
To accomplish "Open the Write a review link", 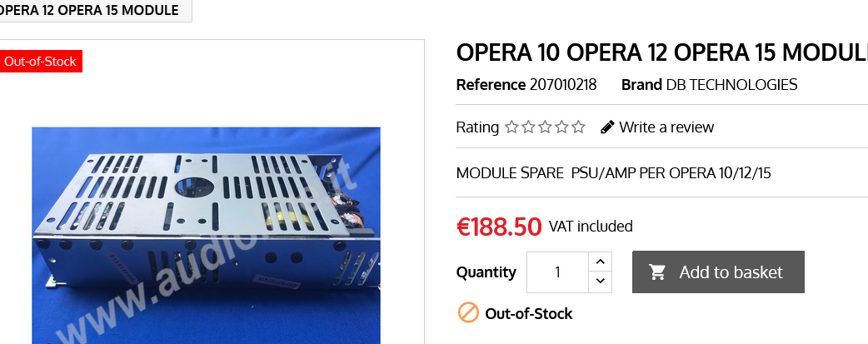I will (x=666, y=127).
